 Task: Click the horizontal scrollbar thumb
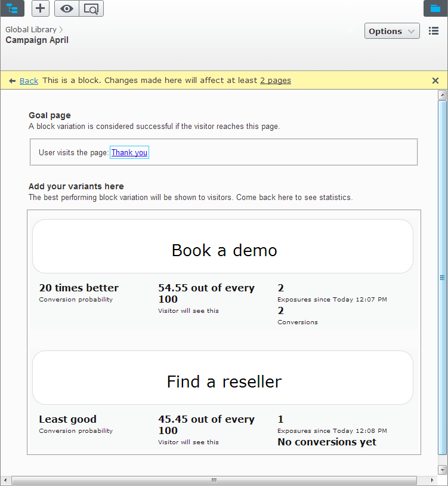(x=214, y=481)
